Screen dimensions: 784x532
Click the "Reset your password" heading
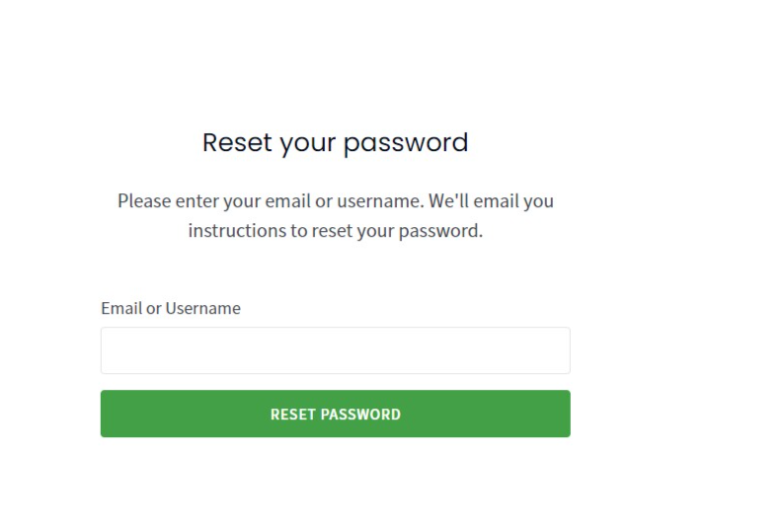(335, 143)
